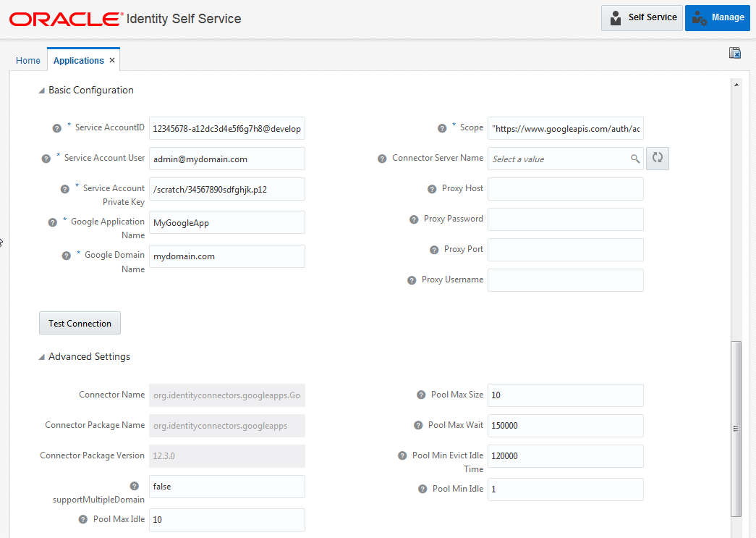
Task: Collapse the Advanced Settings section
Action: (42, 356)
